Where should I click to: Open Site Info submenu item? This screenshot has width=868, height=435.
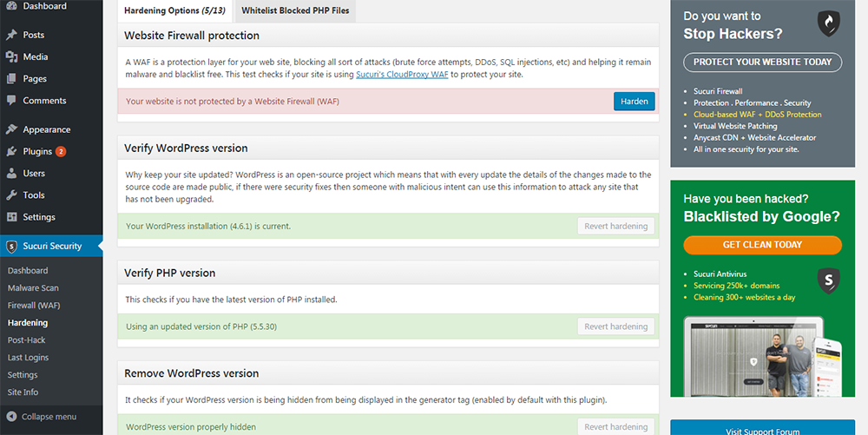(x=23, y=392)
